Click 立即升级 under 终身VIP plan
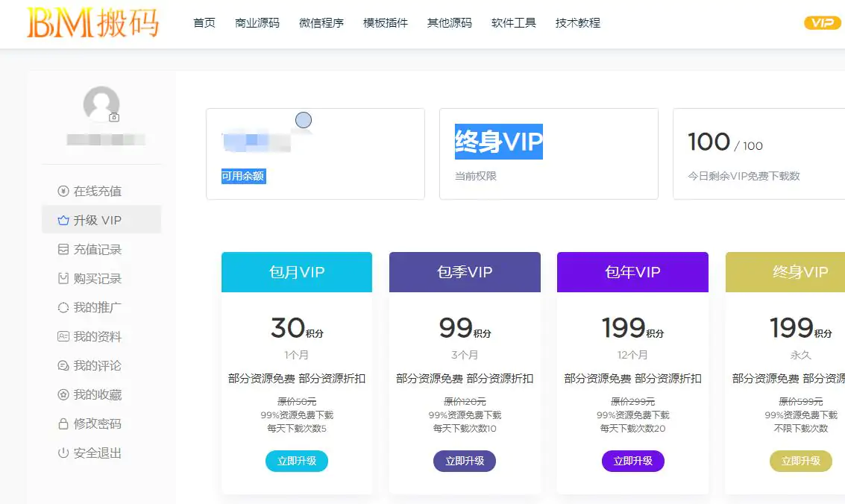 click(x=800, y=461)
